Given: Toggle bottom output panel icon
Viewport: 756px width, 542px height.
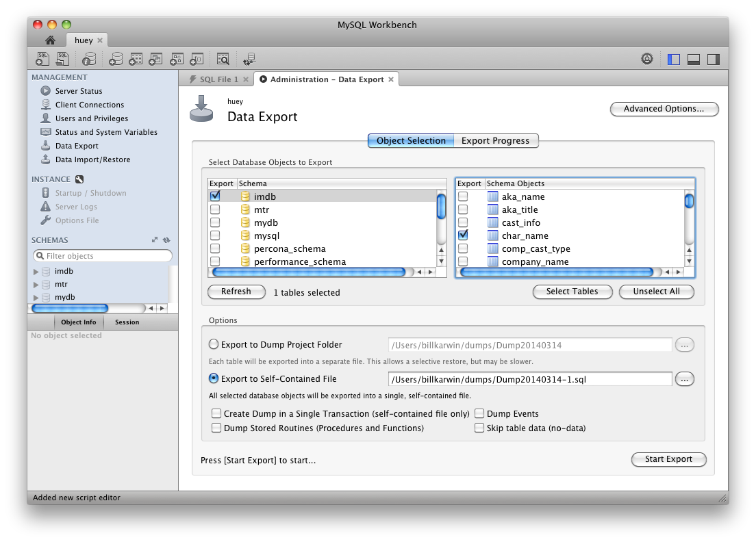Looking at the screenshot, I should point(693,60).
